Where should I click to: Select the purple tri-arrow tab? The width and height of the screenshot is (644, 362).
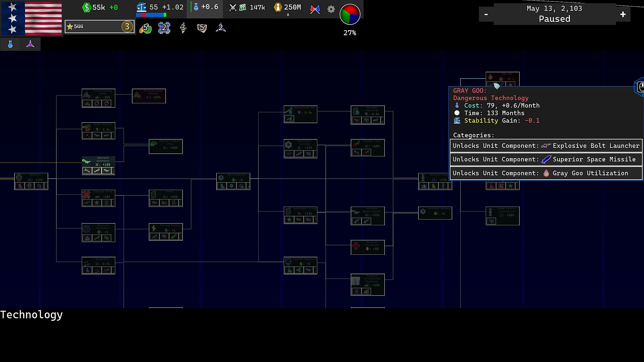[30, 44]
